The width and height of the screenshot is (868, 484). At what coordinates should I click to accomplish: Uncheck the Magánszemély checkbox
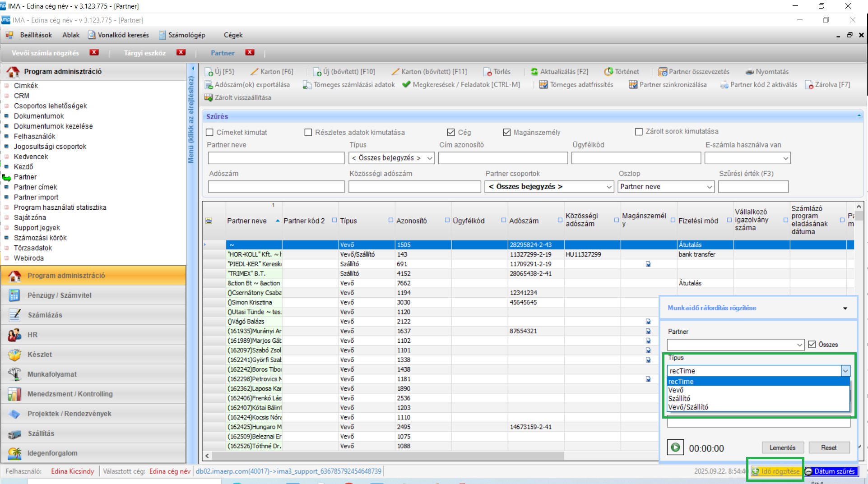coord(507,132)
